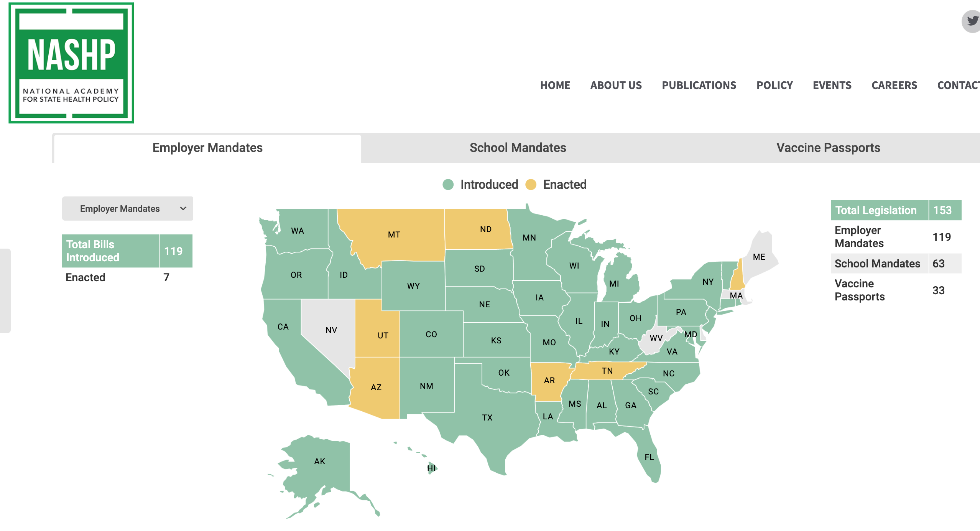This screenshot has height=531, width=980.
Task: Open the POLICY menu item
Action: [774, 85]
